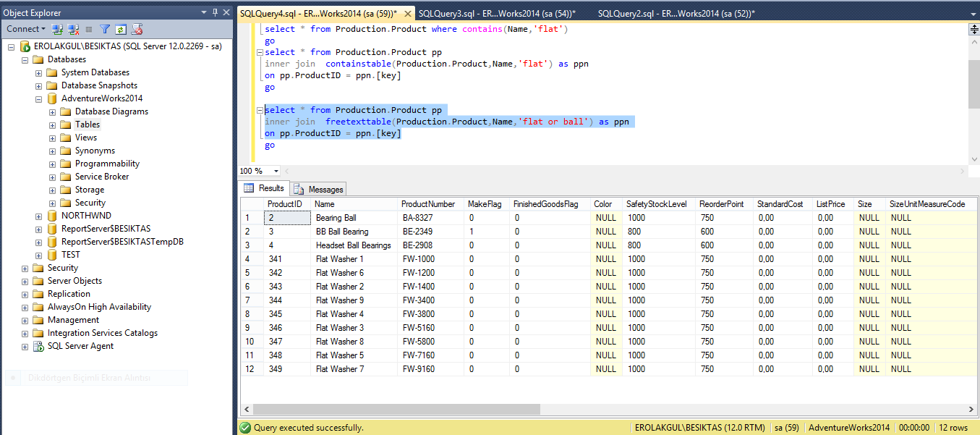Close the SQLQuery4.sql tab
Viewport: 980px width, 435px height.
(408, 13)
